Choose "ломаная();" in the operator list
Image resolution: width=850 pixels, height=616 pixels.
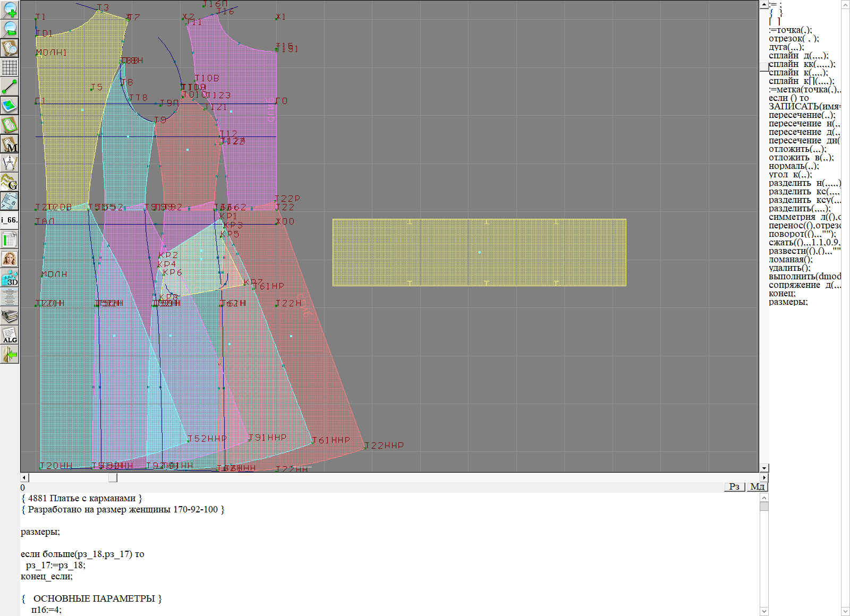pyautogui.click(x=790, y=260)
